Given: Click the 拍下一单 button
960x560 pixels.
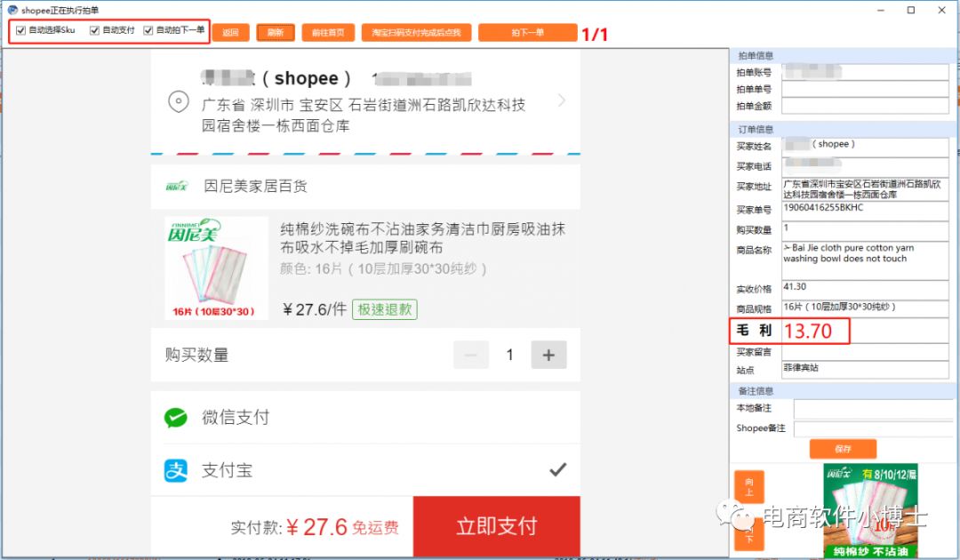Looking at the screenshot, I should coord(528,32).
